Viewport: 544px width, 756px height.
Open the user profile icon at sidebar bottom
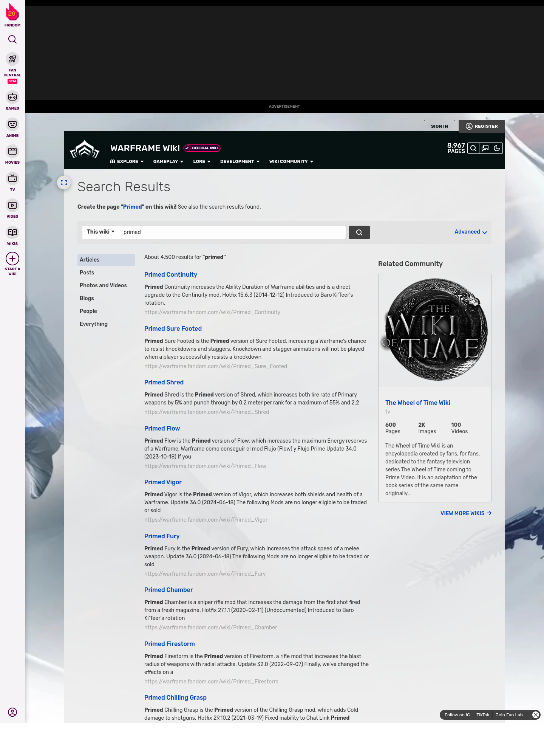click(x=12, y=712)
